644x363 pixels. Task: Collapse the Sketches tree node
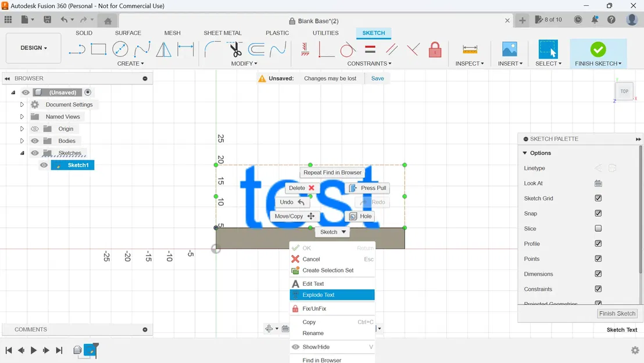point(22,153)
